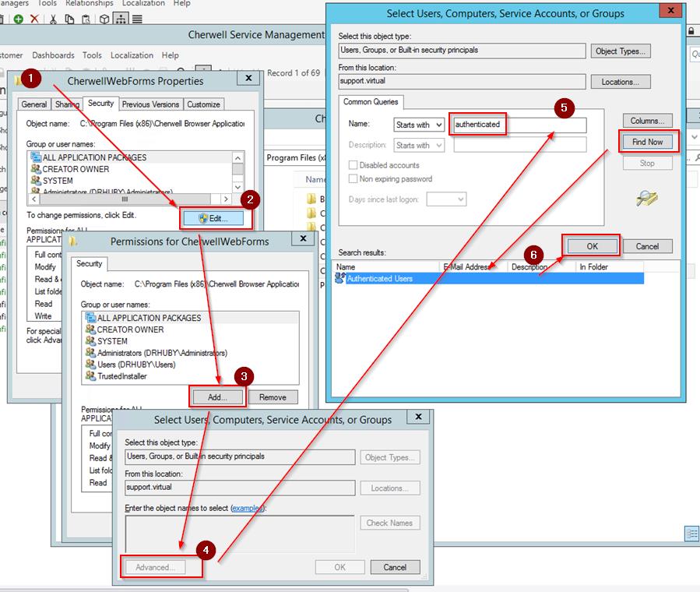Viewport: 700px width, 592px height.
Task: Open the Name 'Starts with' dropdown
Action: (x=418, y=125)
